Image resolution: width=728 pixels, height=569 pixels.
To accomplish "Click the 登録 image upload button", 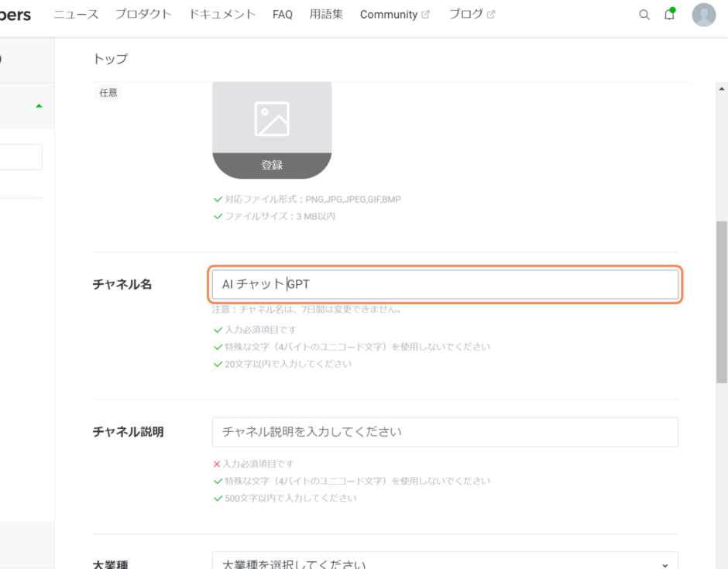I will pos(272,165).
